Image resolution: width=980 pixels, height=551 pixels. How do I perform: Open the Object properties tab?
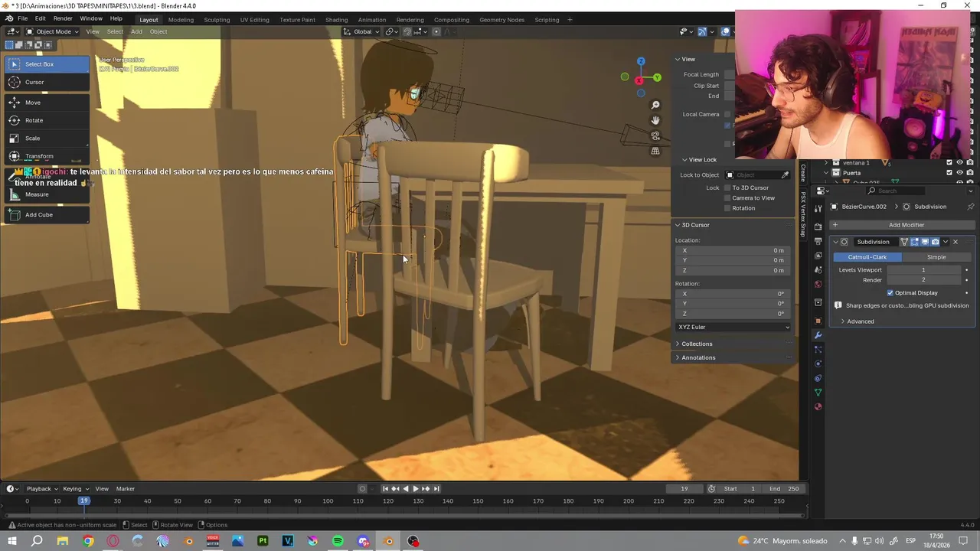[x=818, y=321]
